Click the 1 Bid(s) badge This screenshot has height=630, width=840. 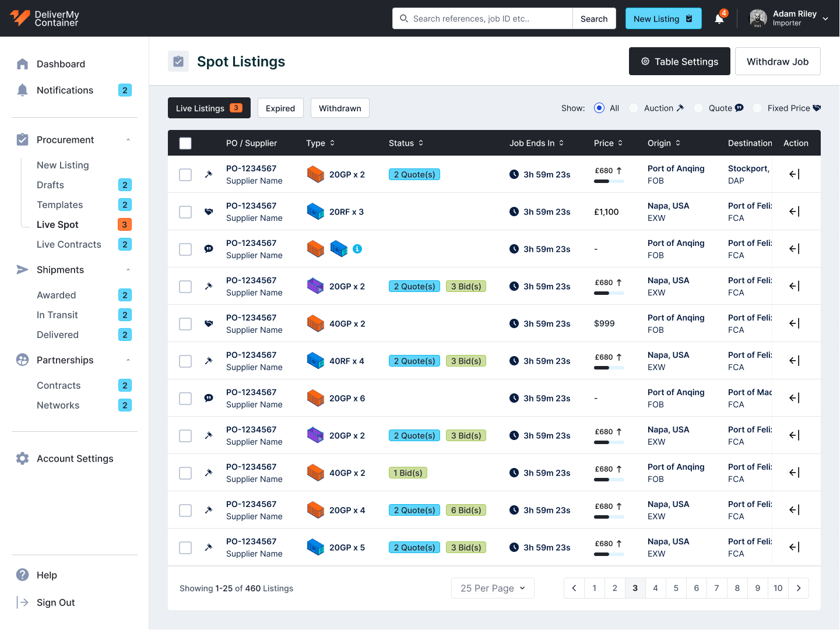pyautogui.click(x=408, y=473)
